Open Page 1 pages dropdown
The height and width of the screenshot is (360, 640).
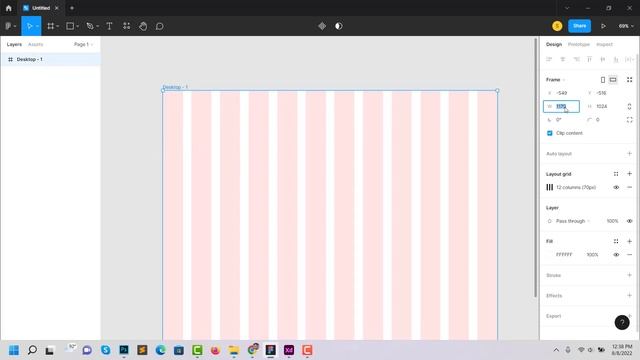83,44
